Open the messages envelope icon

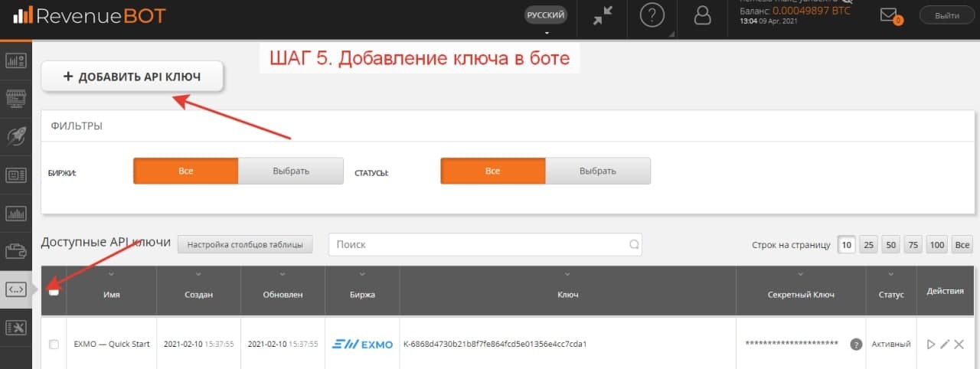click(889, 15)
